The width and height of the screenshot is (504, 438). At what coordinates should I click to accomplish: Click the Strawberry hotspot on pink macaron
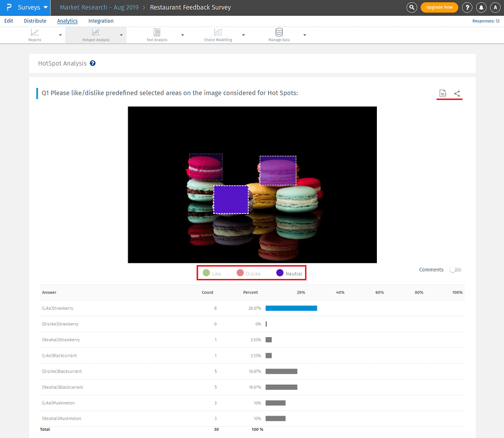click(x=206, y=166)
